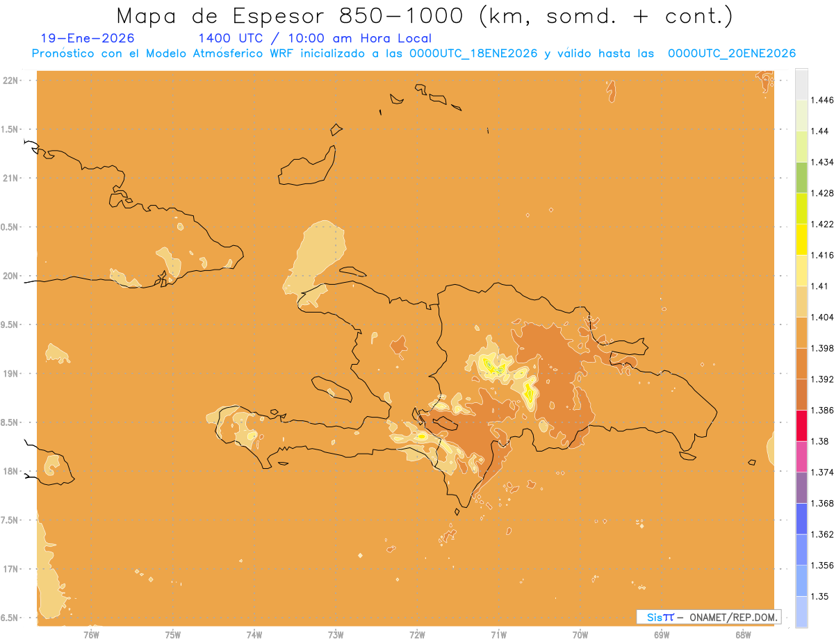834x644 pixels.
Task: Click the legend value '1.374'
Action: pos(823,472)
